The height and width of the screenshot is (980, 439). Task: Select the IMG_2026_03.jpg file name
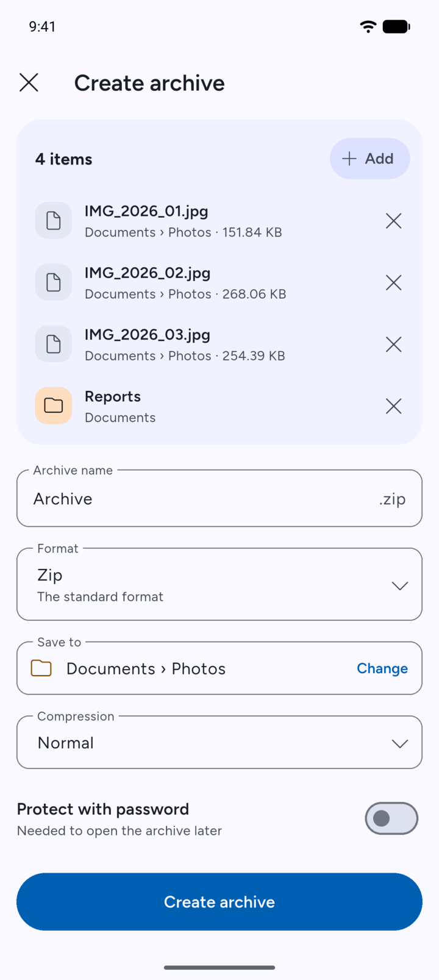coord(148,335)
